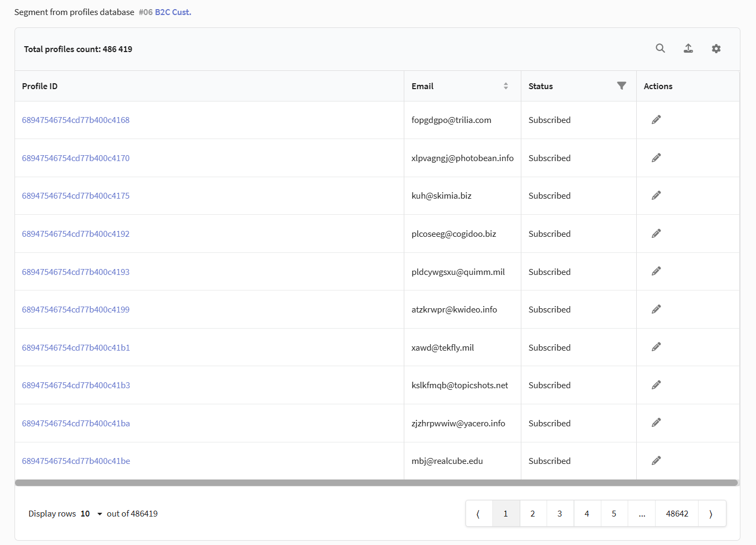Sort table by Email column arrows
Viewport: 756px width, 545px height.
[x=506, y=86]
